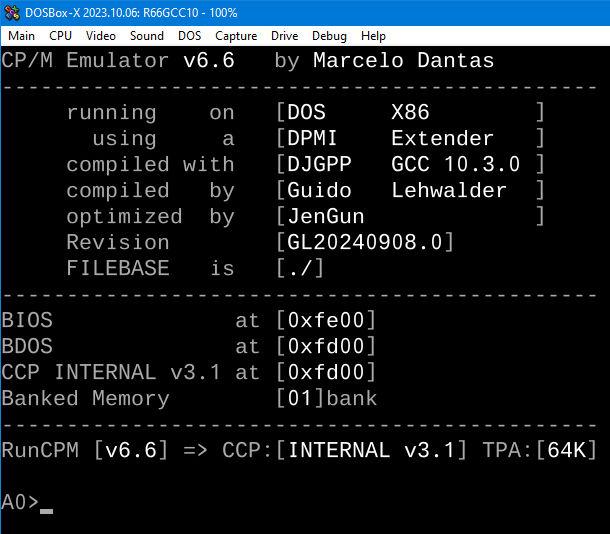
Task: Click the FILEBASE value './'
Action: (x=300, y=268)
